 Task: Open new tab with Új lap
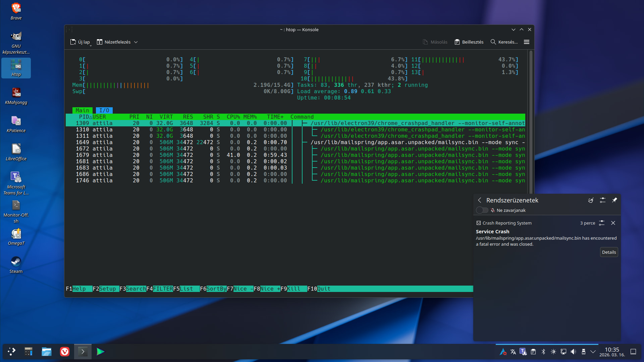[80, 42]
